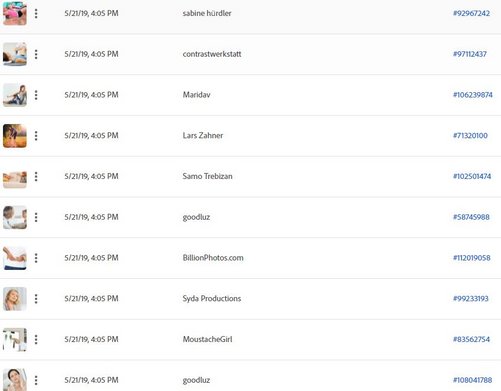Click the #99233193 asset link
This screenshot has height=391, width=501.
tap(471, 299)
